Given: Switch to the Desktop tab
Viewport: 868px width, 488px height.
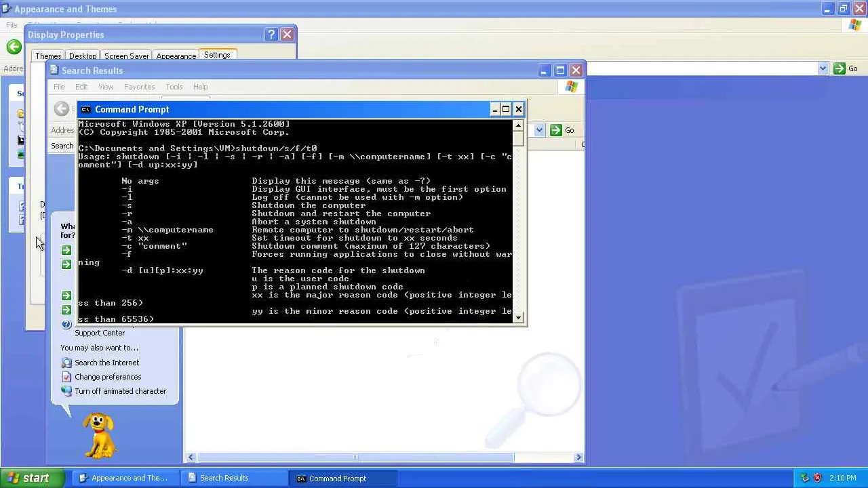Looking at the screenshot, I should tap(83, 56).
